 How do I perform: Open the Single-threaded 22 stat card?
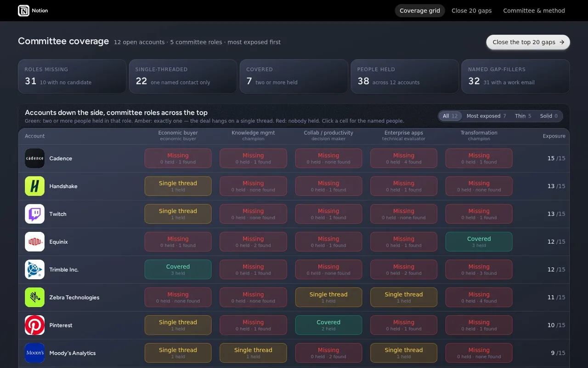[x=183, y=76]
